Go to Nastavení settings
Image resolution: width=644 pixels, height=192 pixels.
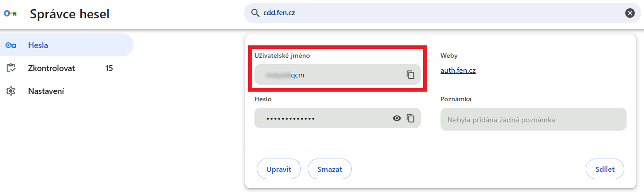click(x=46, y=91)
